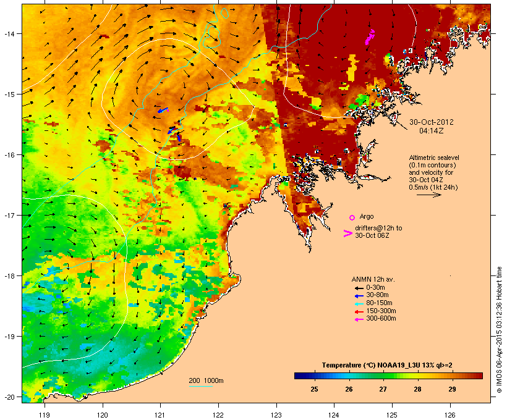Click the cyan 200 1000m isobath sample line
This screenshot has width=507, height=420.
[x=200, y=386]
